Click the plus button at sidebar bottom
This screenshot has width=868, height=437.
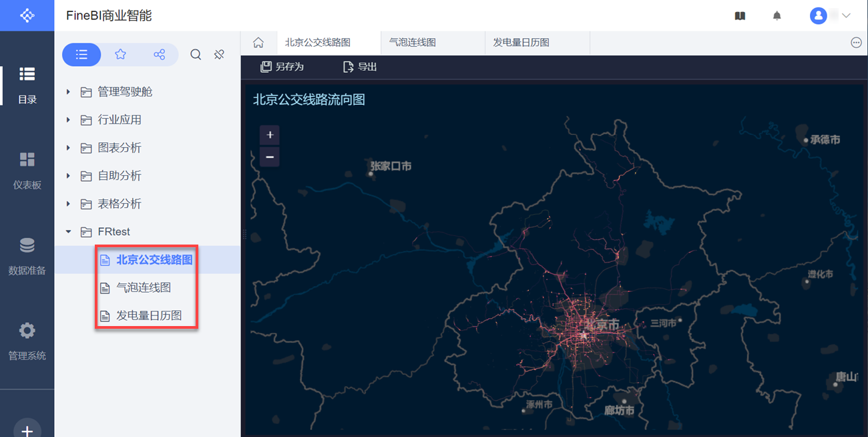tap(27, 430)
